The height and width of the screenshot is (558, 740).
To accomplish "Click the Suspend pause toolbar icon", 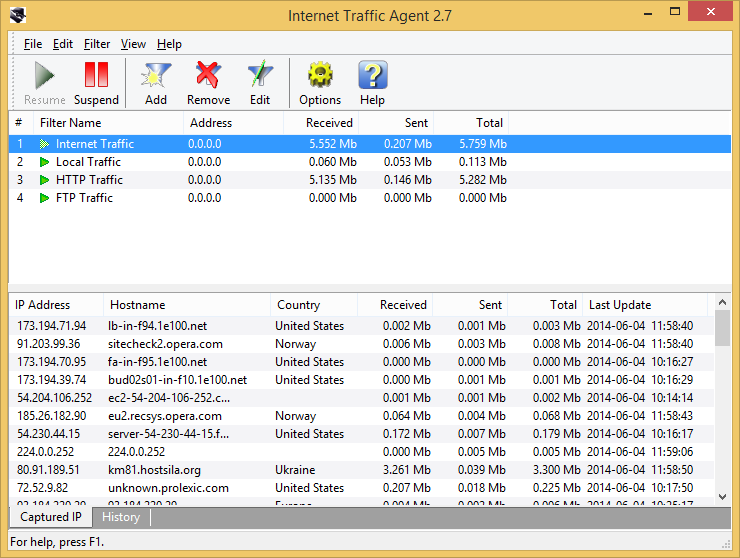I will click(x=96, y=75).
